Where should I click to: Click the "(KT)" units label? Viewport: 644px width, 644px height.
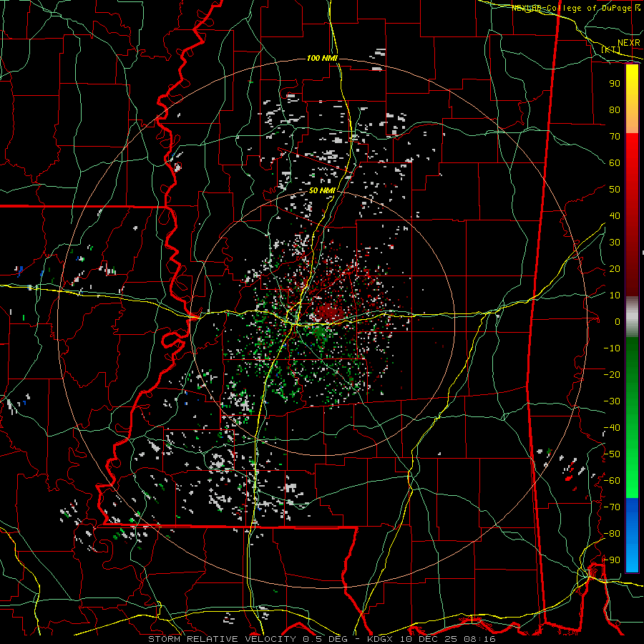[611, 49]
